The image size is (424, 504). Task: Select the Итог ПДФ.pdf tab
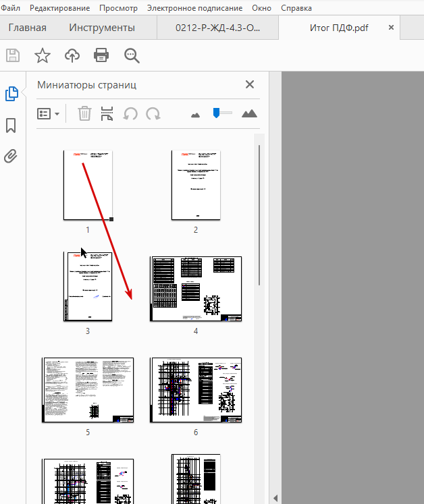[x=339, y=28]
